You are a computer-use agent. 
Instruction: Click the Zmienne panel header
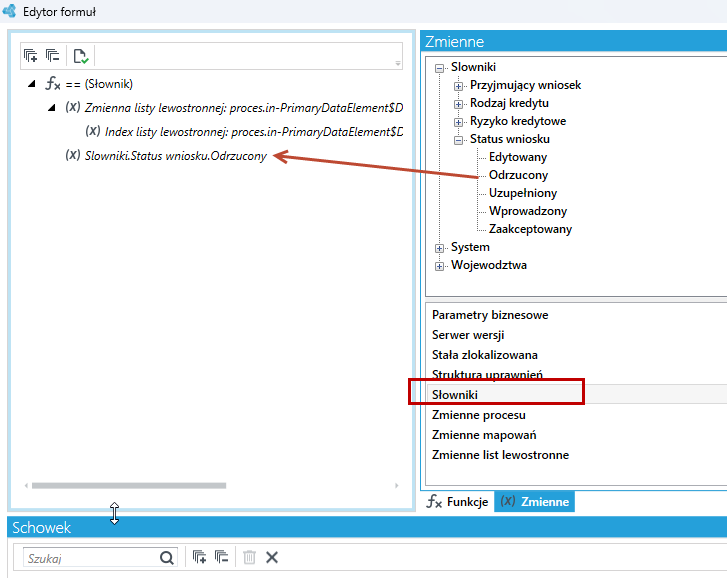pos(574,41)
